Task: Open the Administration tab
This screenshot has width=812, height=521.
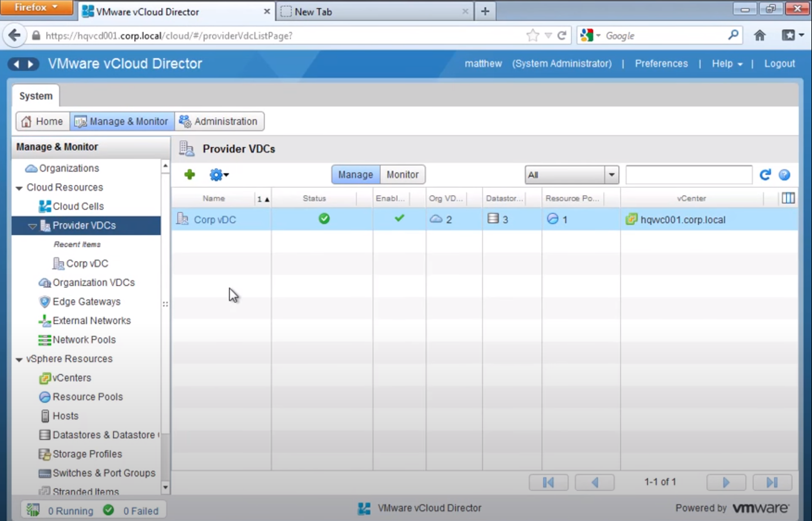Action: (219, 121)
